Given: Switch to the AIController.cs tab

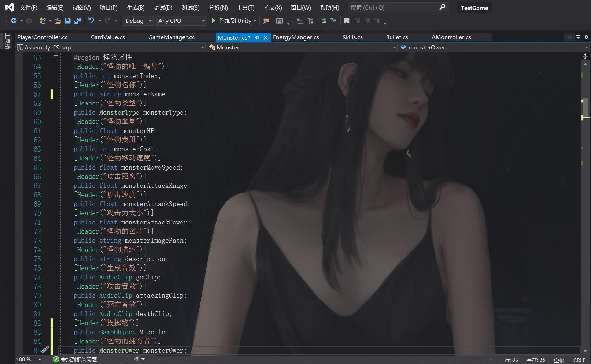Looking at the screenshot, I should coord(451,37).
